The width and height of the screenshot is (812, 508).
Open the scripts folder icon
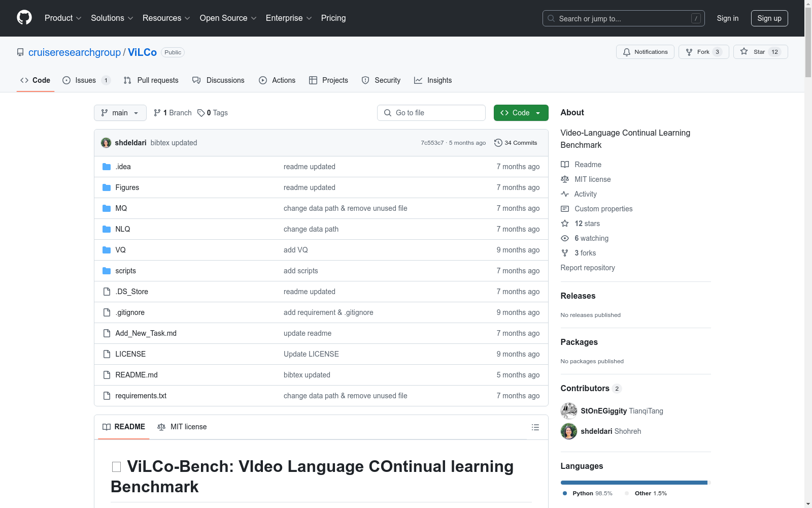click(x=107, y=271)
